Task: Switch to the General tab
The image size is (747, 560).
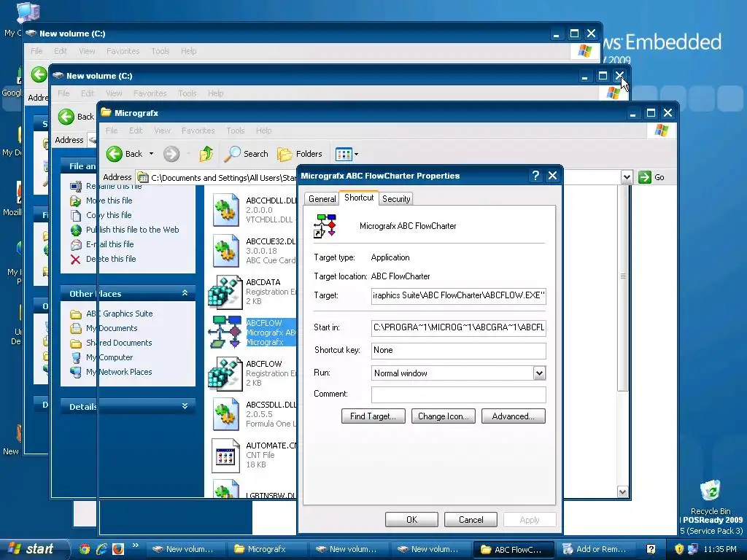Action: coord(322,199)
